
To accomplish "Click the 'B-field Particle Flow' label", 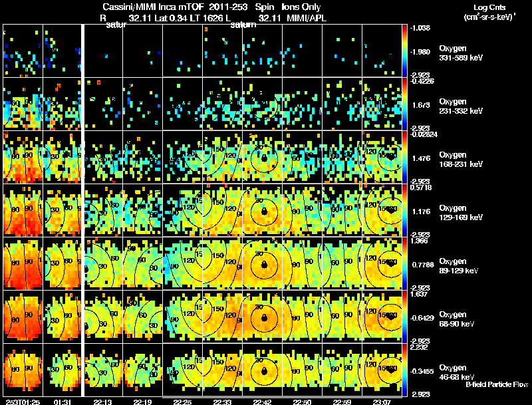I will 497,384.
